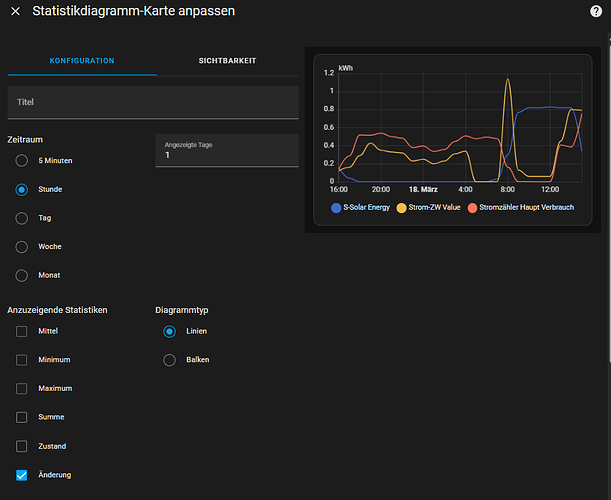The width and height of the screenshot is (611, 500).
Task: Toggle Strom-ZW Value legend yellow dot
Action: (x=401, y=208)
